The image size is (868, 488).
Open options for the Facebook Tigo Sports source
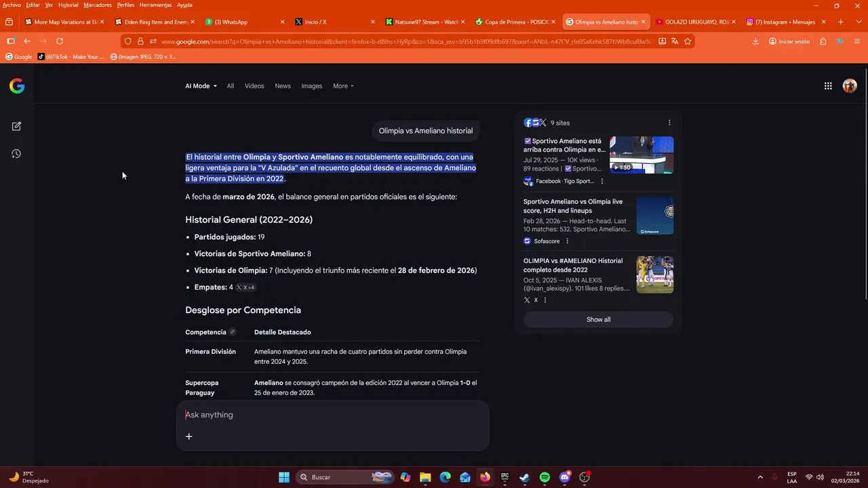pyautogui.click(x=601, y=181)
